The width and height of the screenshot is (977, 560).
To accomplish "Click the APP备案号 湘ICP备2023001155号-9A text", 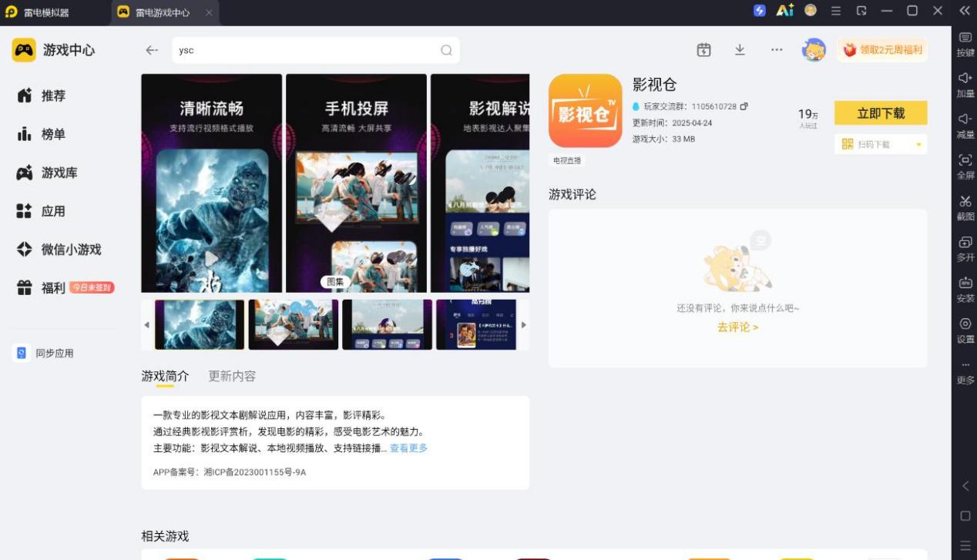I will point(230,472).
